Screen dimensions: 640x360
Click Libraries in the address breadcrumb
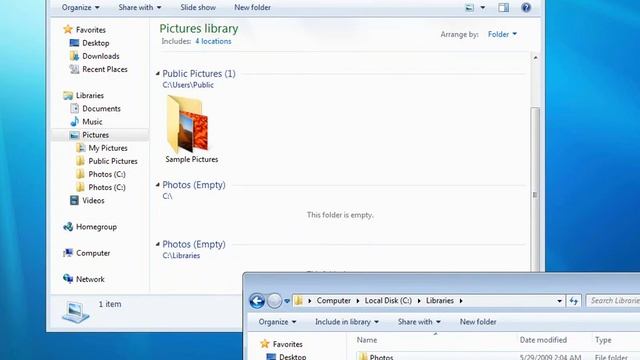point(440,301)
